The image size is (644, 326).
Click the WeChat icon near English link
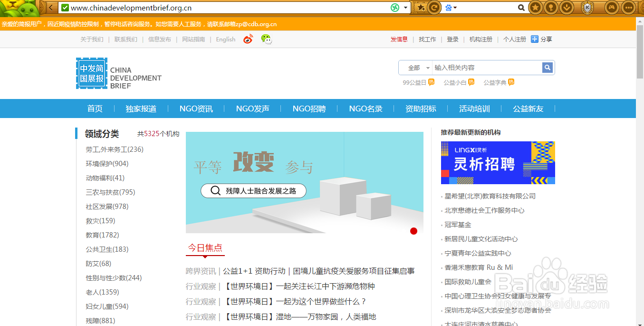266,39
